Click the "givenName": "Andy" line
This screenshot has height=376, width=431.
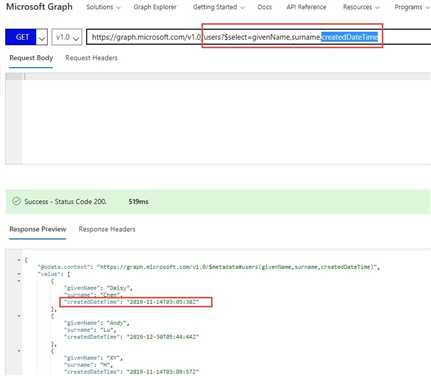coord(97,323)
